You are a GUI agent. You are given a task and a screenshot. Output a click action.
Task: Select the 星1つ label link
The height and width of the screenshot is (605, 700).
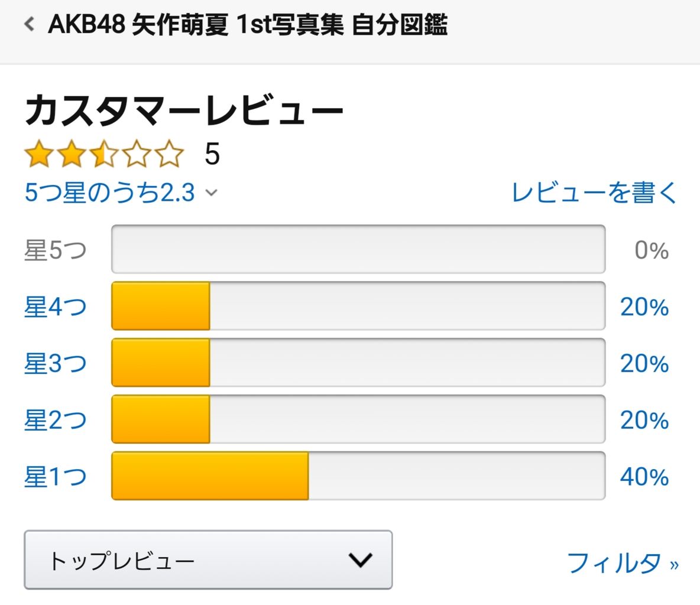(56, 476)
